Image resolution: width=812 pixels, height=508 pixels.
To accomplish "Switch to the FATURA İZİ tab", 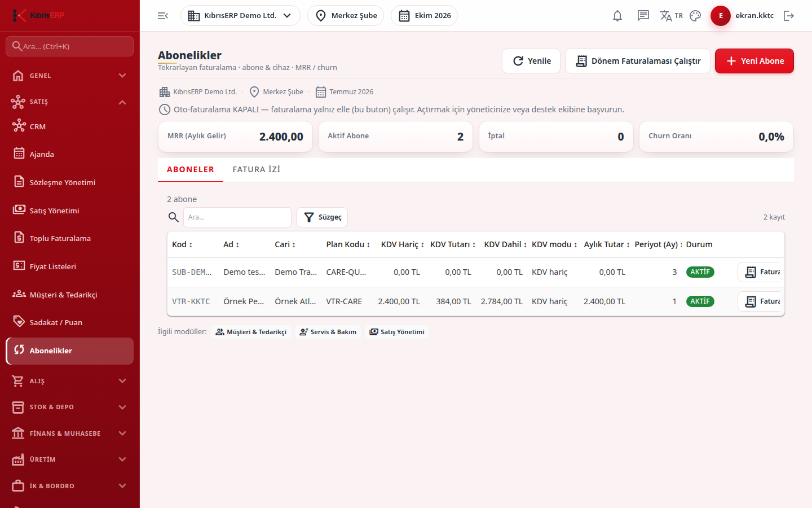I will coord(257,169).
